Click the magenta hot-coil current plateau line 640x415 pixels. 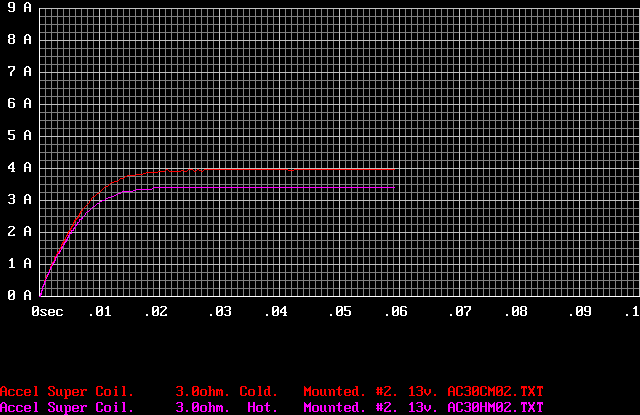point(273,188)
